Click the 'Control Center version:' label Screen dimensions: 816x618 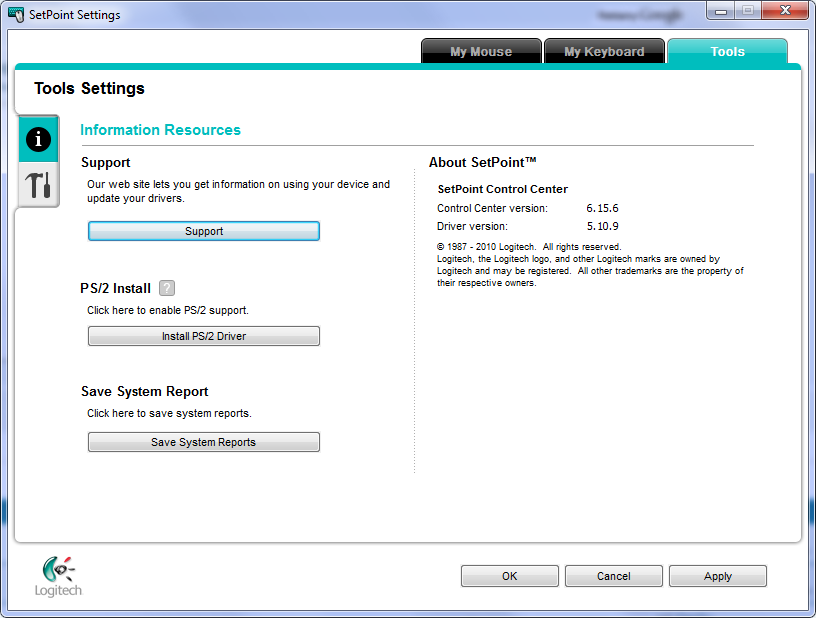point(492,208)
